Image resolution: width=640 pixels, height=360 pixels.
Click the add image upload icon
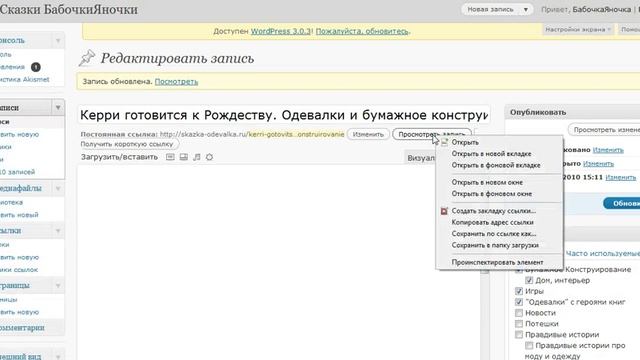[x=170, y=157]
